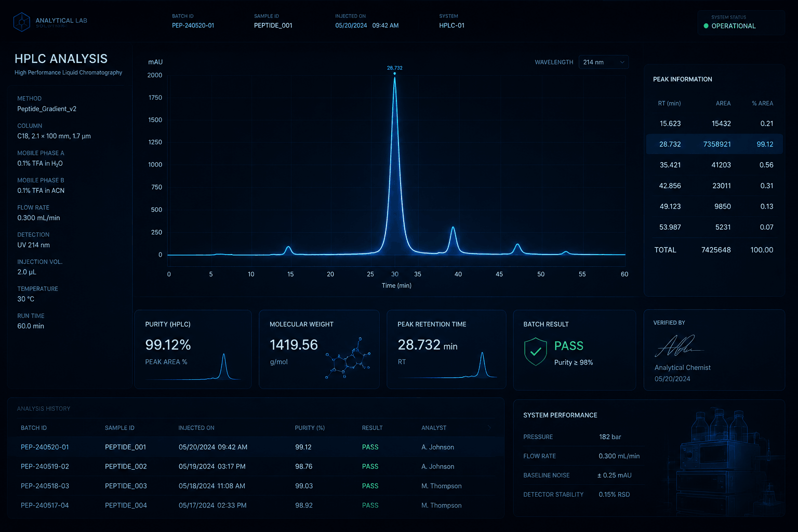Click the RT (min) column header
Screen dimensions: 798x532
[669, 103]
